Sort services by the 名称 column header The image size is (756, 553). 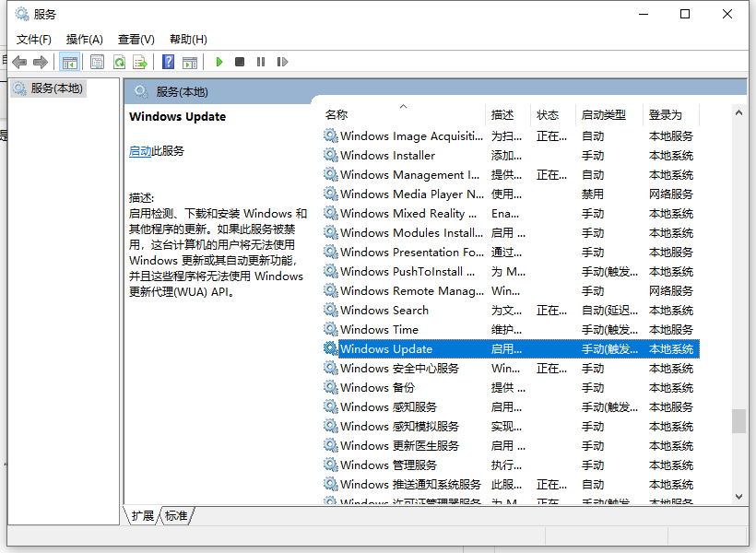337,114
